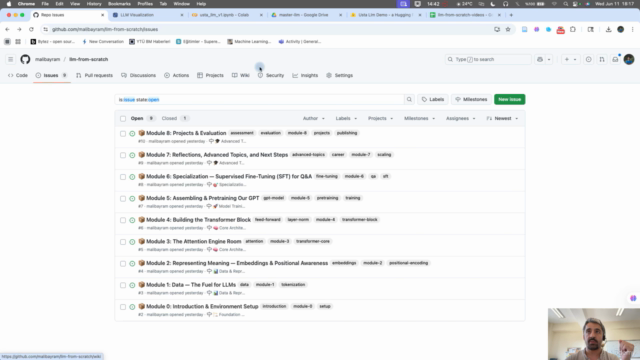Click the Type / to search box
Image resolution: width=640 pixels, height=360 pixels.
click(x=488, y=59)
